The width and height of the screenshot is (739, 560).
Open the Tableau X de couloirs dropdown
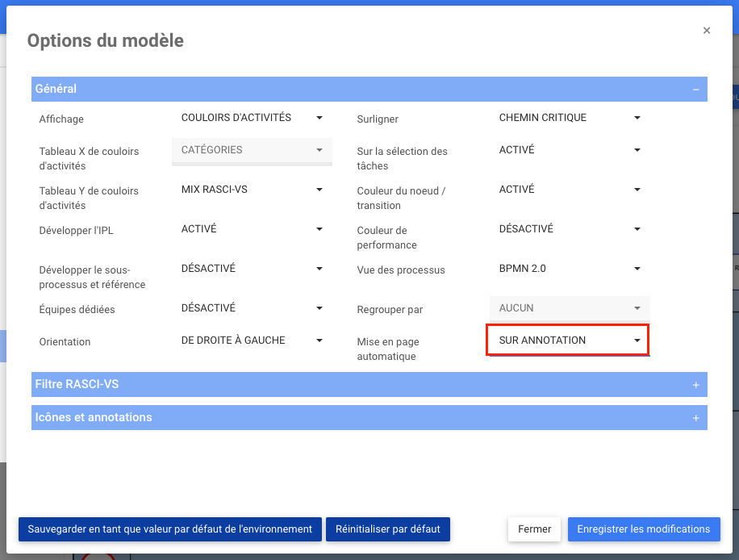pos(253,150)
